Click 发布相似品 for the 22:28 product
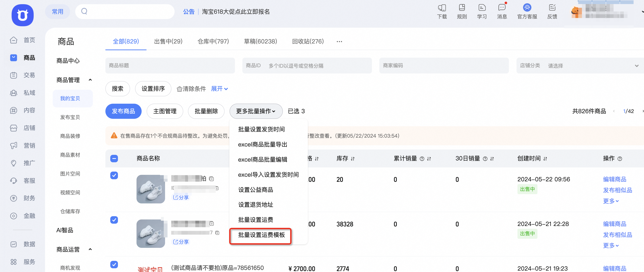 tap(617, 235)
